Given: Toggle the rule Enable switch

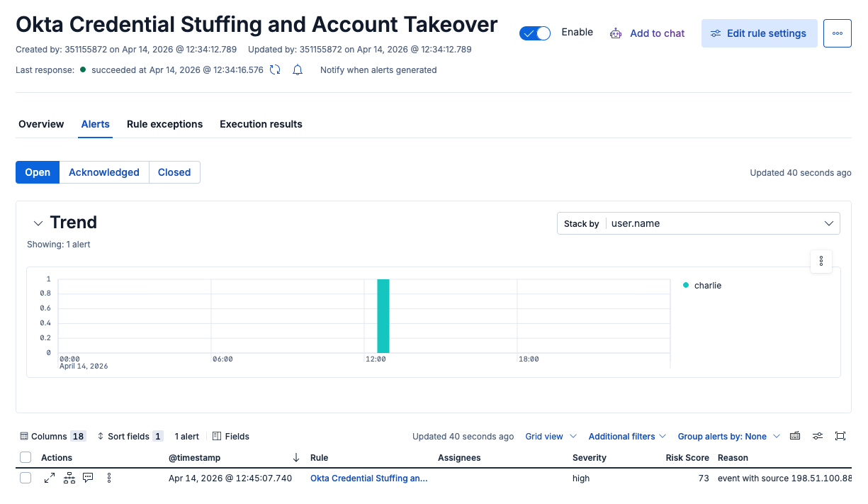Looking at the screenshot, I should click(x=534, y=33).
